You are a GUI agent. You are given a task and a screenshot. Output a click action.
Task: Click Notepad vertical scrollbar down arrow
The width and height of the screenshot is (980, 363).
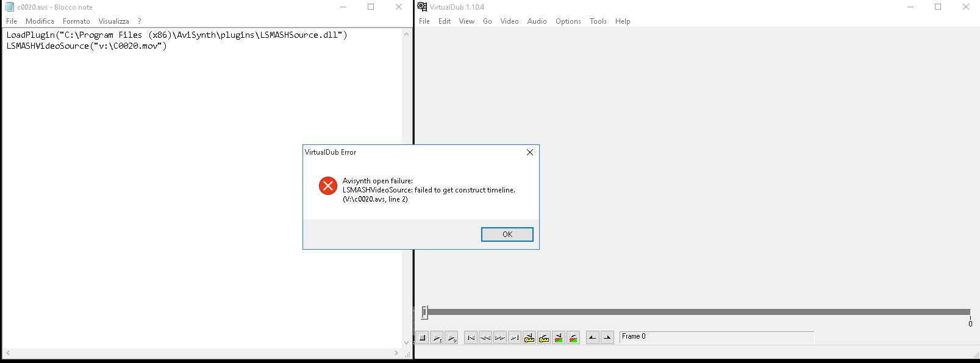tap(407, 343)
